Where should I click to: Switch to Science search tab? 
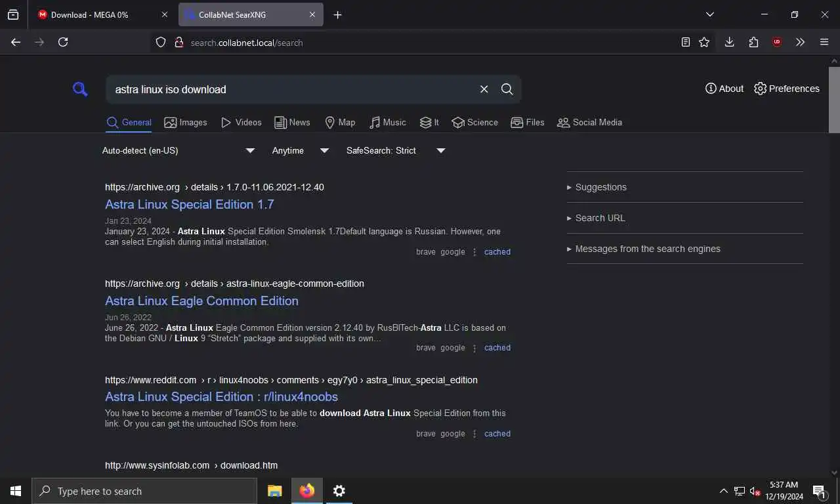coord(475,123)
